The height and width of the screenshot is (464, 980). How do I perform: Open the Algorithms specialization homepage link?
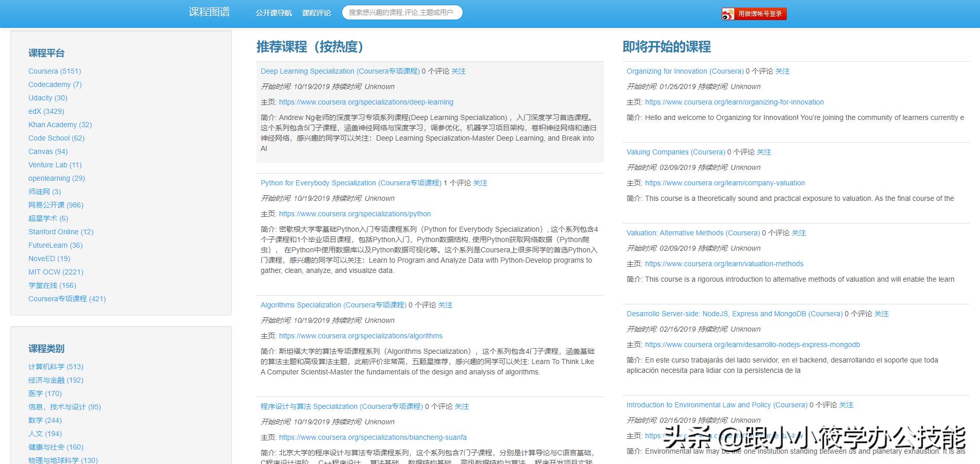point(361,336)
